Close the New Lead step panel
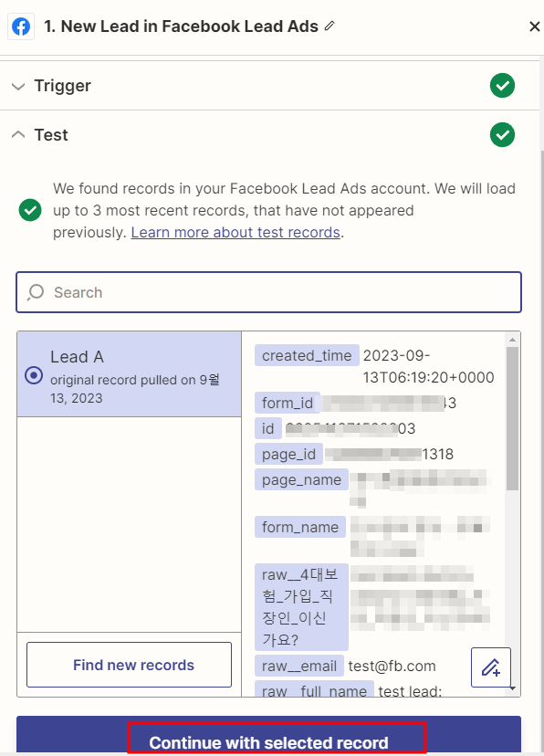The image size is (544, 756). tap(534, 26)
